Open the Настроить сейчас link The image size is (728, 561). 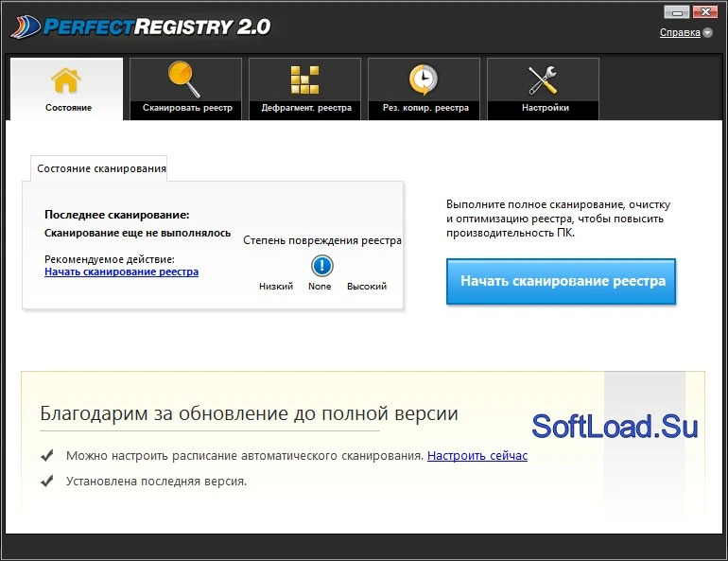coord(477,456)
